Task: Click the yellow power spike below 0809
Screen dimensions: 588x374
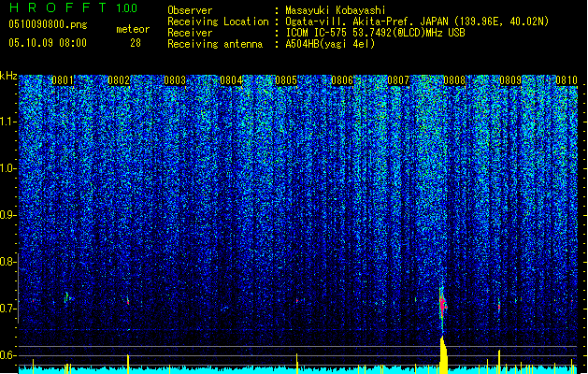Action: pos(499,362)
